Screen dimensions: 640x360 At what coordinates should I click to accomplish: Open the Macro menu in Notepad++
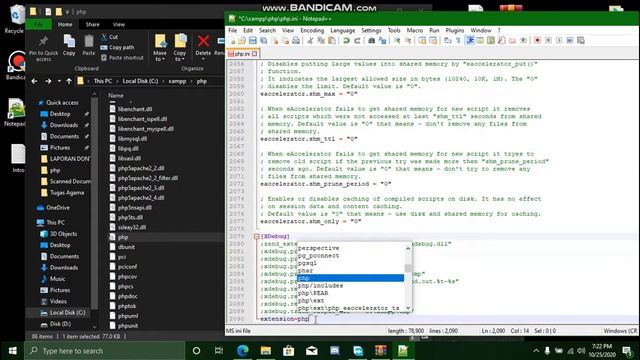(415, 31)
